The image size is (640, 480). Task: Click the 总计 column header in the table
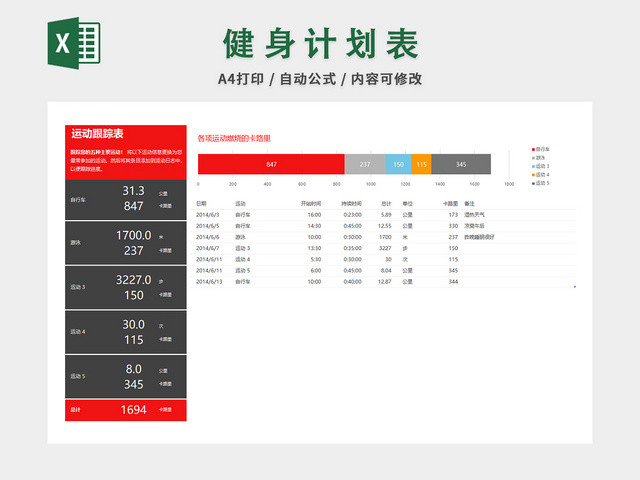point(386,203)
